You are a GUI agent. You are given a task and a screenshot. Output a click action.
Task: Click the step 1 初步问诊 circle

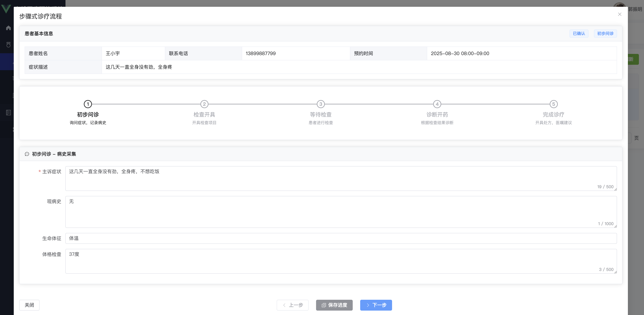tap(88, 104)
